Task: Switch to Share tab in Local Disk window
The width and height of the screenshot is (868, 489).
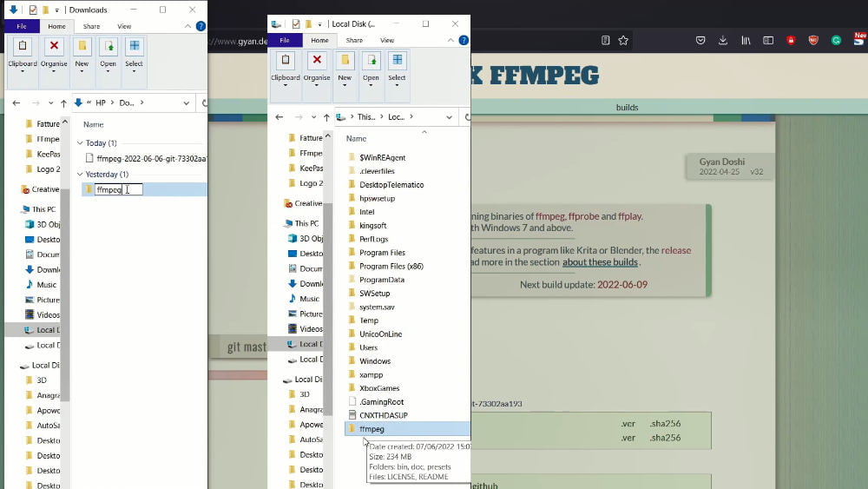Action: click(x=354, y=40)
